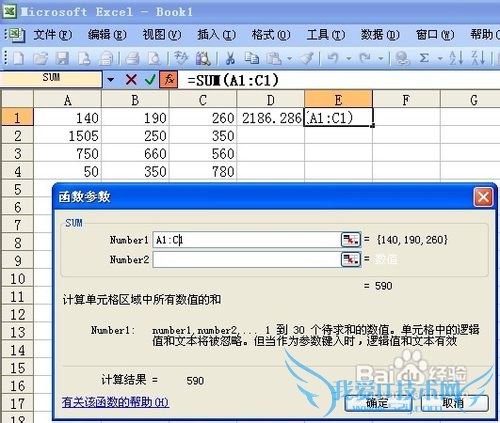This screenshot has height=423, width=500.
Task: Confirm formula entry with green checkmark
Action: 150,80
